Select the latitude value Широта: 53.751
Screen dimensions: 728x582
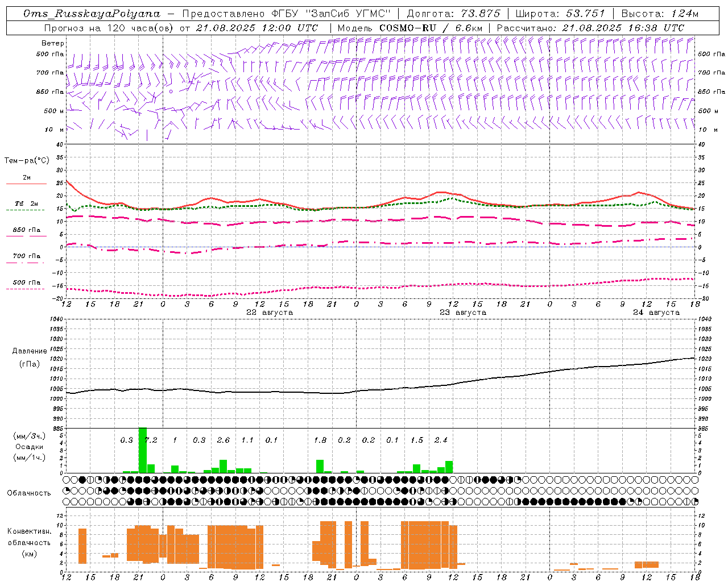[x=560, y=14]
